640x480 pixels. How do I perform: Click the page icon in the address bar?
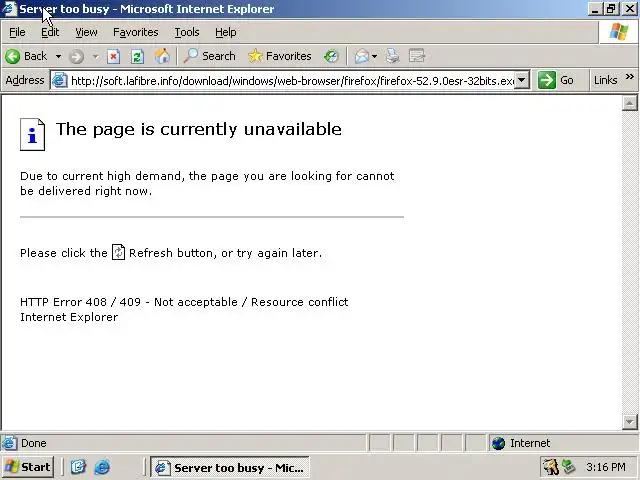pos(60,80)
